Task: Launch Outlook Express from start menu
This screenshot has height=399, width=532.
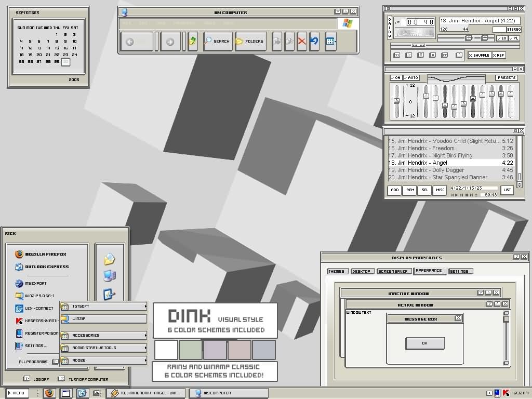Action: tap(42, 267)
